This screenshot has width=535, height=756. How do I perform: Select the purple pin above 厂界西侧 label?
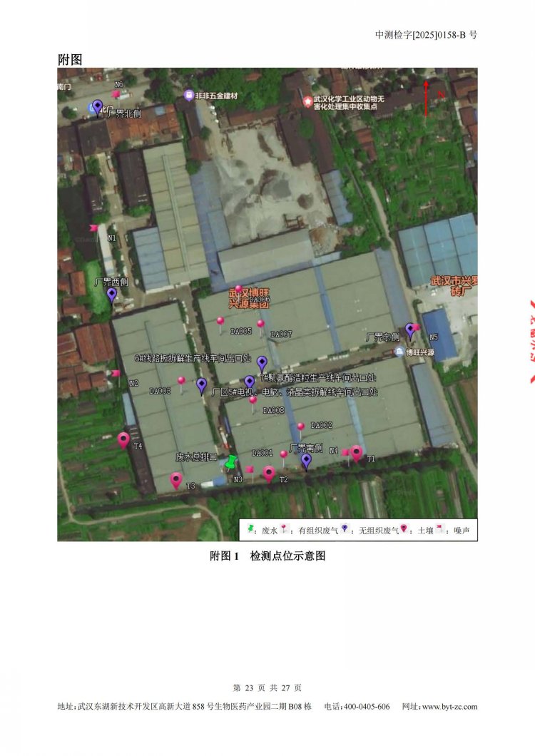click(112, 294)
